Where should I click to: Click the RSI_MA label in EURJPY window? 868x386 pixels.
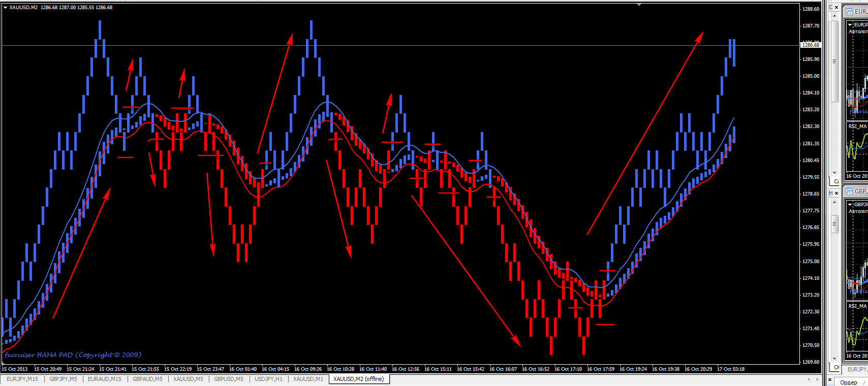(x=858, y=126)
